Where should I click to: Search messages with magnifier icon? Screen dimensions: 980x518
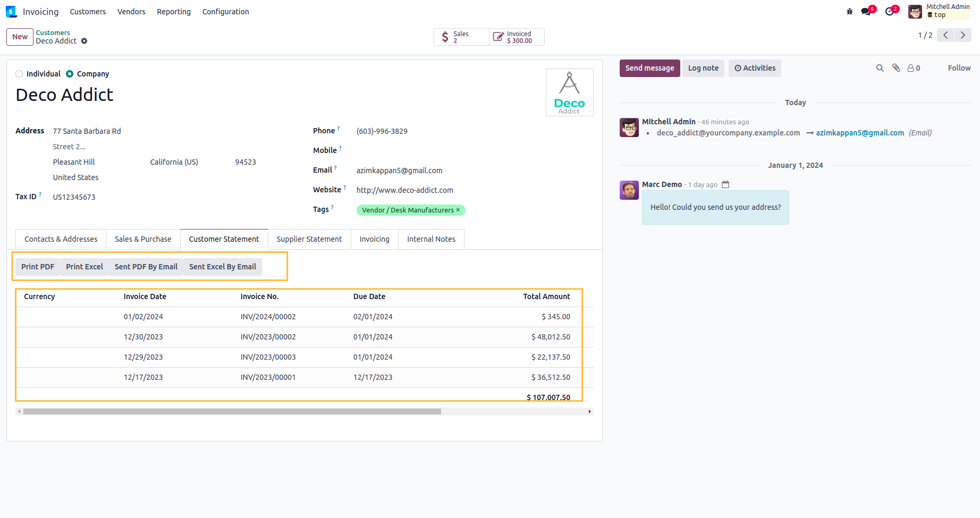tap(880, 68)
